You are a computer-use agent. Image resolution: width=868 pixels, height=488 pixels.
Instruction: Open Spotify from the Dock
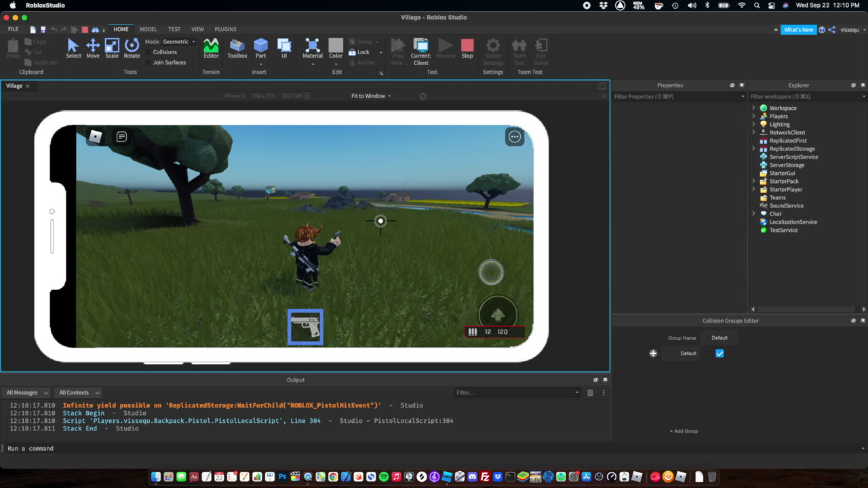[x=384, y=477]
